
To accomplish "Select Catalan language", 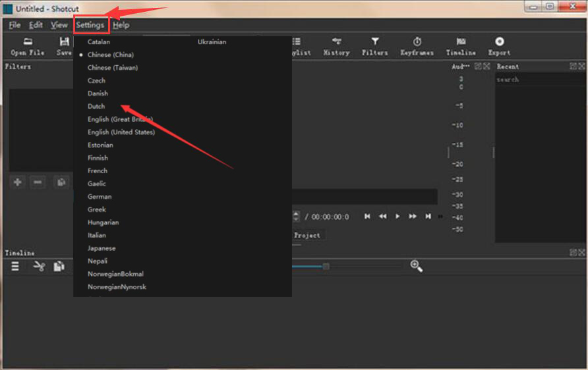I will 99,42.
